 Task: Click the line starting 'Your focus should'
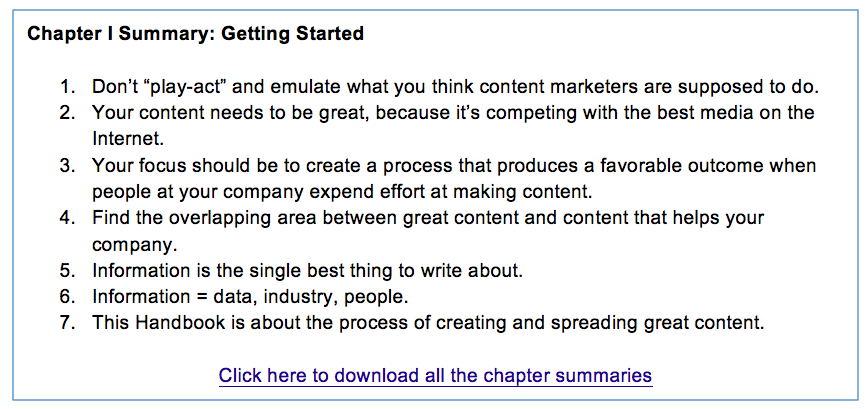tap(454, 164)
